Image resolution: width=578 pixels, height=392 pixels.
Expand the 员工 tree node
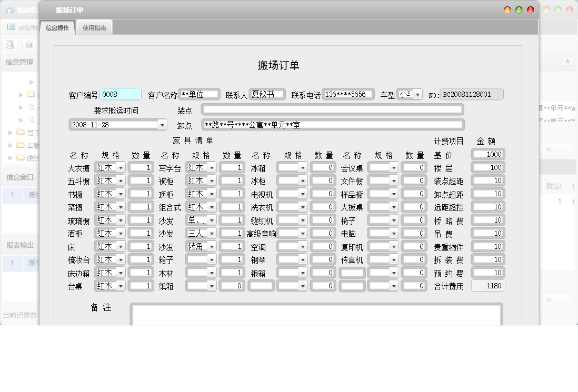click(10, 133)
